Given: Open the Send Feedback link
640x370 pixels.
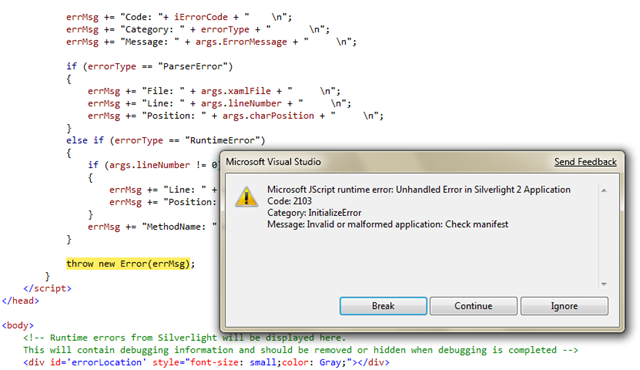Looking at the screenshot, I should pos(585,162).
